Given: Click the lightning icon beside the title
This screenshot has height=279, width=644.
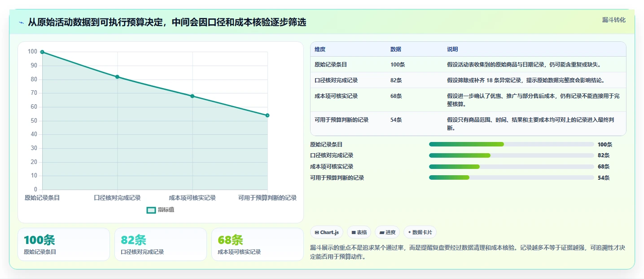Looking at the screenshot, I should click(22, 22).
